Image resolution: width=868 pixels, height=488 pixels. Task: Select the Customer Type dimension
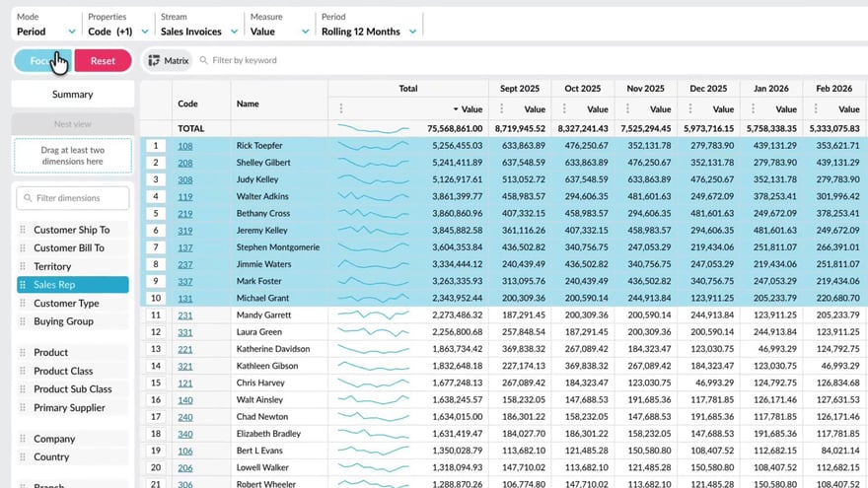tap(73, 304)
